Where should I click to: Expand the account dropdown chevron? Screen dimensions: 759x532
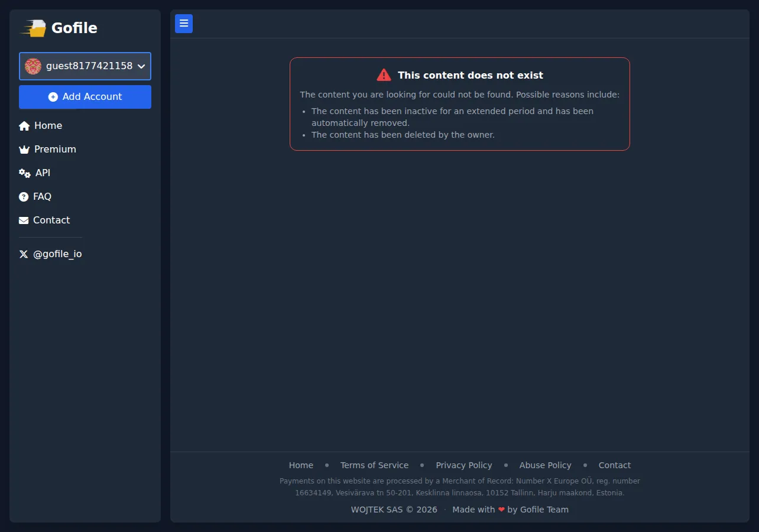pos(141,66)
